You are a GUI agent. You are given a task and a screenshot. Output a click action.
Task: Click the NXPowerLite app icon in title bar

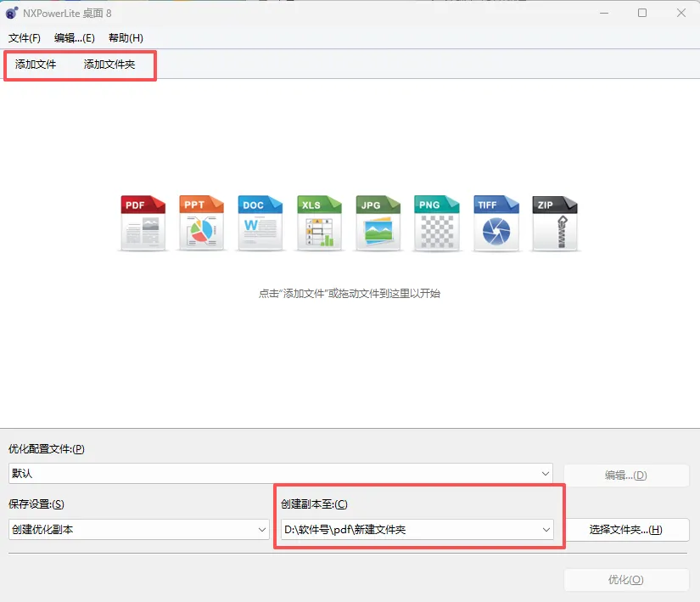point(12,14)
